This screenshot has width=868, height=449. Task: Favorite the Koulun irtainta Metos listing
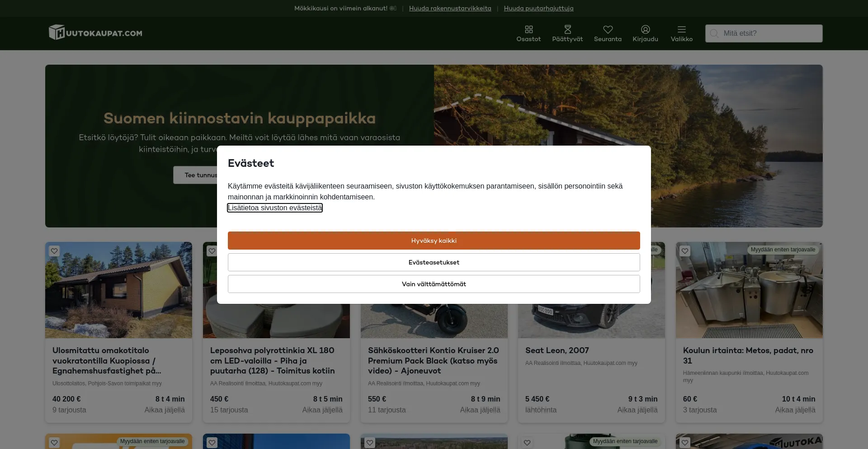click(685, 251)
